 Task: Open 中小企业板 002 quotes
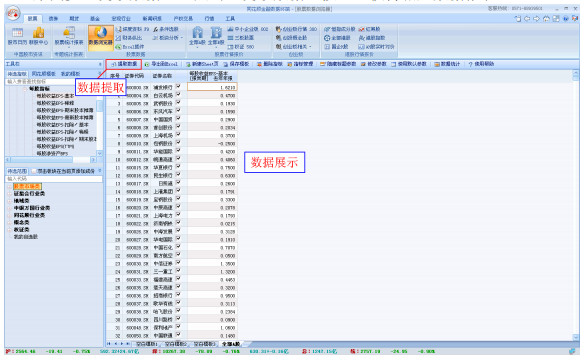click(248, 29)
